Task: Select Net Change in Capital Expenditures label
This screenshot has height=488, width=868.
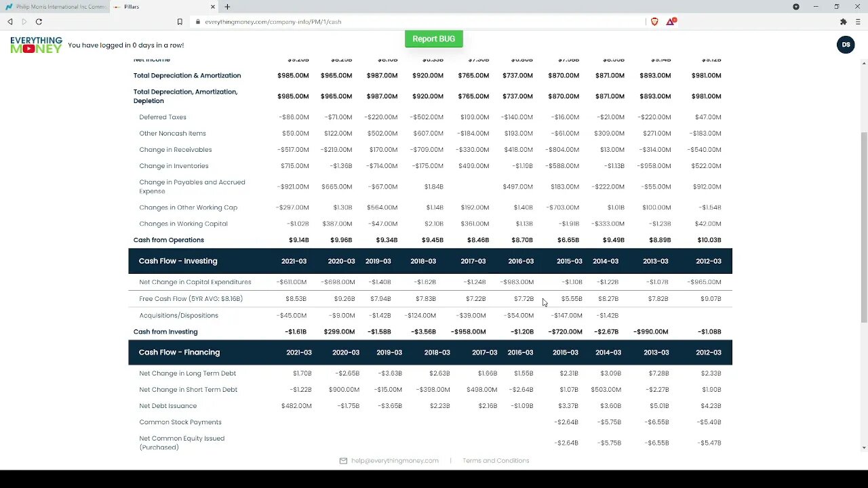Action: 195,282
